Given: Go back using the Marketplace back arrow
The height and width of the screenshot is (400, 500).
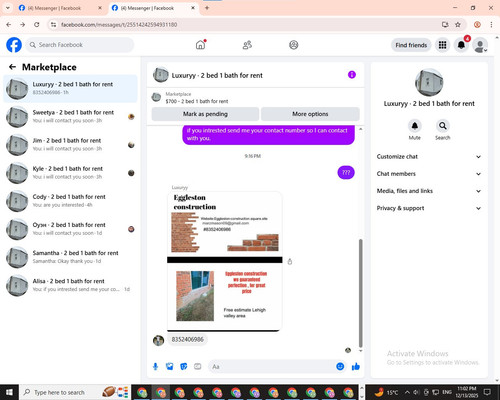Looking at the screenshot, I should click(x=12, y=67).
